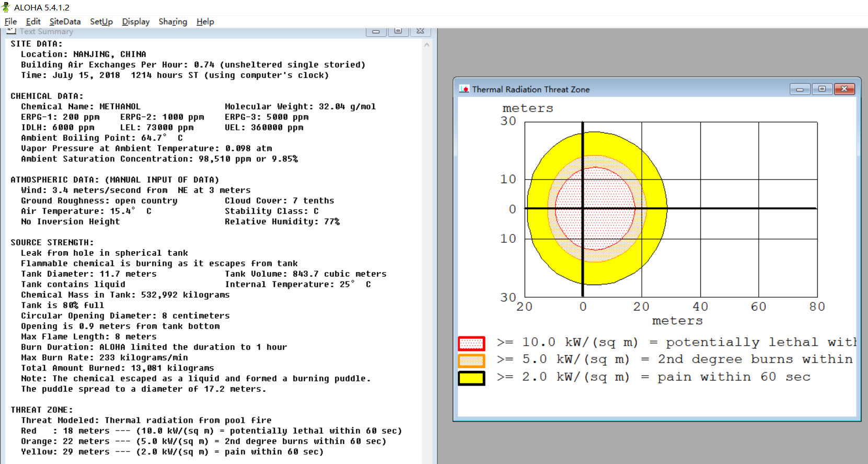Screen dimensions: 868x464
Task: Close the Text Summary window
Action: point(420,31)
